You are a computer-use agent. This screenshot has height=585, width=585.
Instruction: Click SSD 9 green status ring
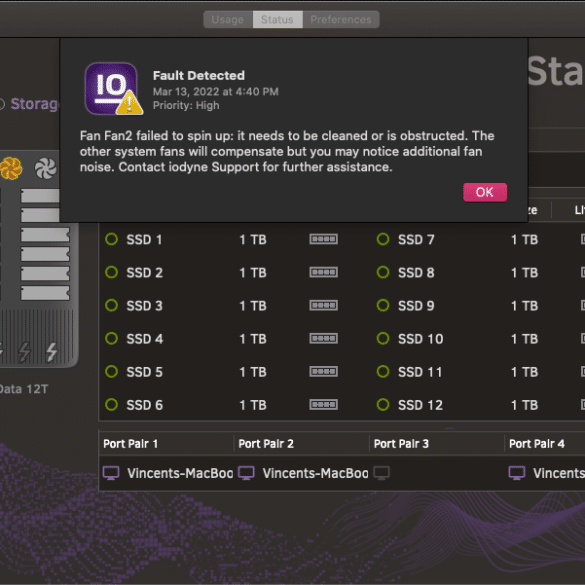pyautogui.click(x=383, y=306)
